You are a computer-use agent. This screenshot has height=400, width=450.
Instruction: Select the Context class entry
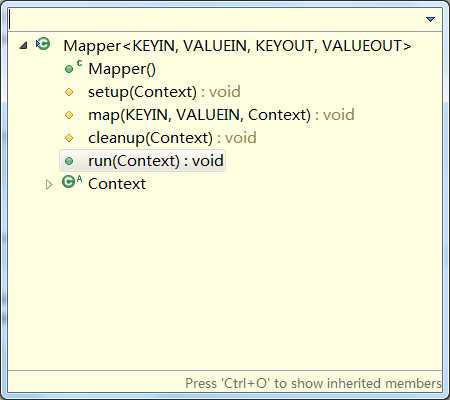pyautogui.click(x=117, y=184)
